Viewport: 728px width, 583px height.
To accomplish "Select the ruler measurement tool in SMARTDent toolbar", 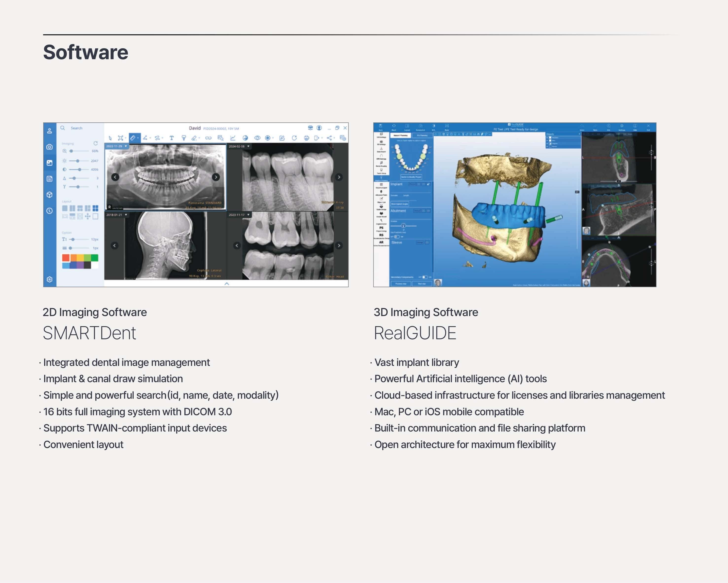I will [x=133, y=138].
